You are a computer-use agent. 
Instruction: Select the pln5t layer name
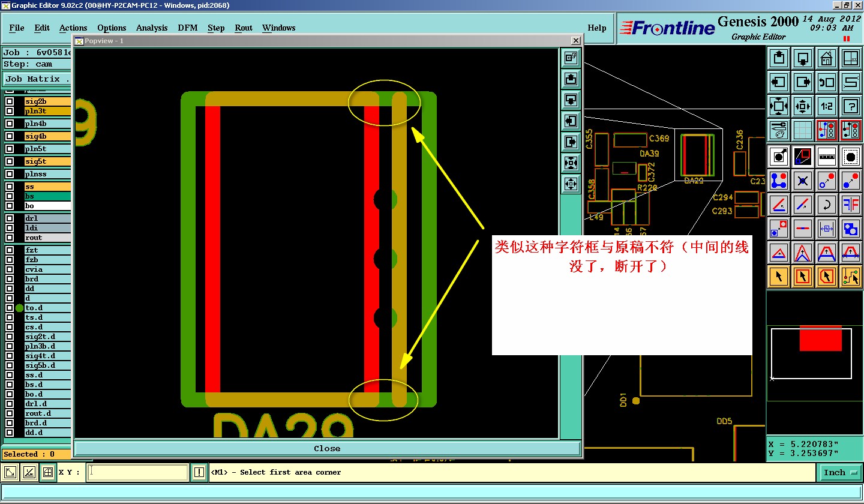[x=47, y=149]
